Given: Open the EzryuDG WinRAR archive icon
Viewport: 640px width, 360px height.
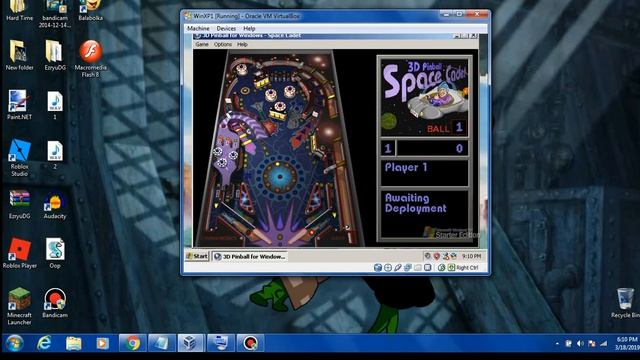Looking at the screenshot, I should coord(19,204).
